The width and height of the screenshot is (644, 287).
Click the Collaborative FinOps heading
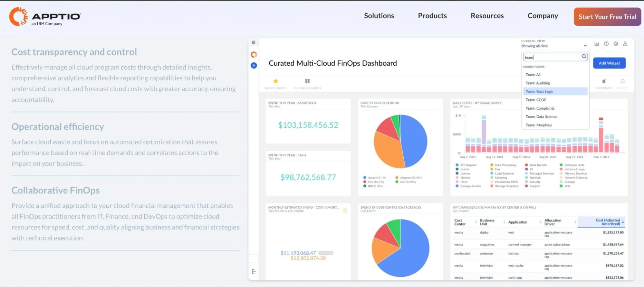coord(55,190)
